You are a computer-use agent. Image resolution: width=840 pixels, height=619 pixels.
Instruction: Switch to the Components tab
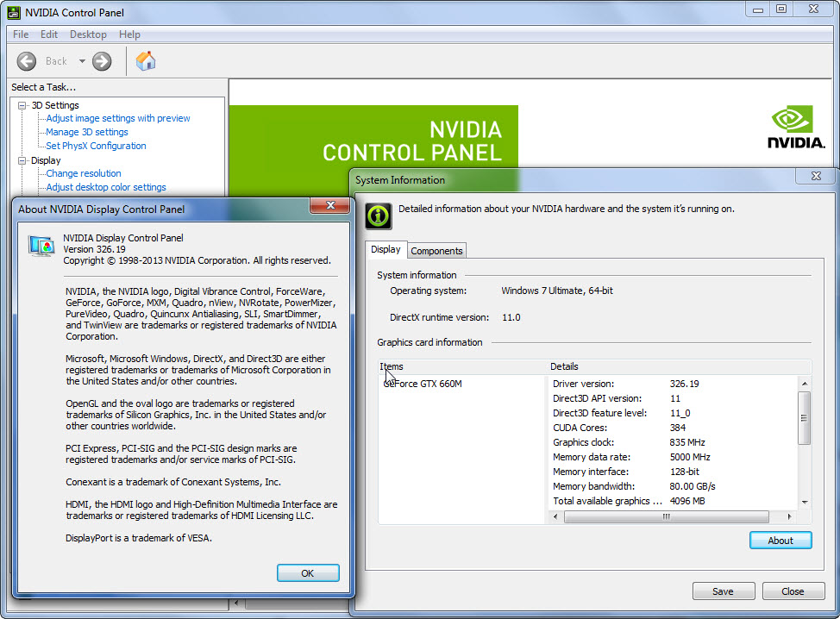[x=436, y=251]
